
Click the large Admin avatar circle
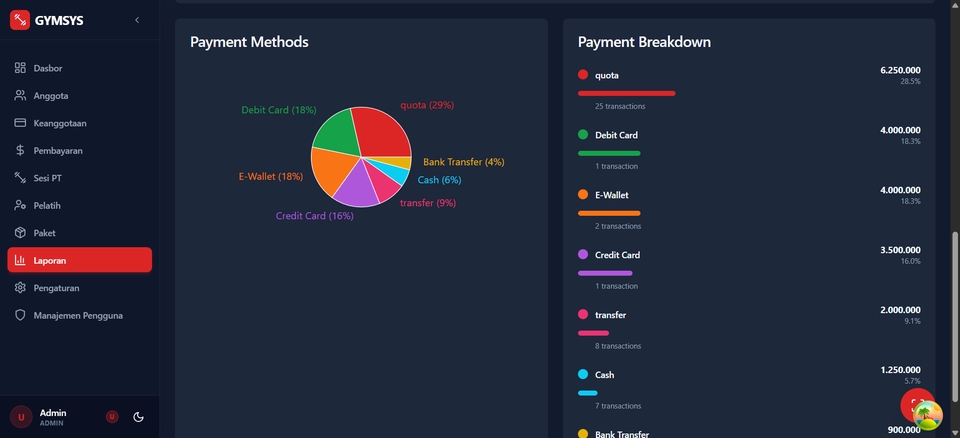click(21, 417)
